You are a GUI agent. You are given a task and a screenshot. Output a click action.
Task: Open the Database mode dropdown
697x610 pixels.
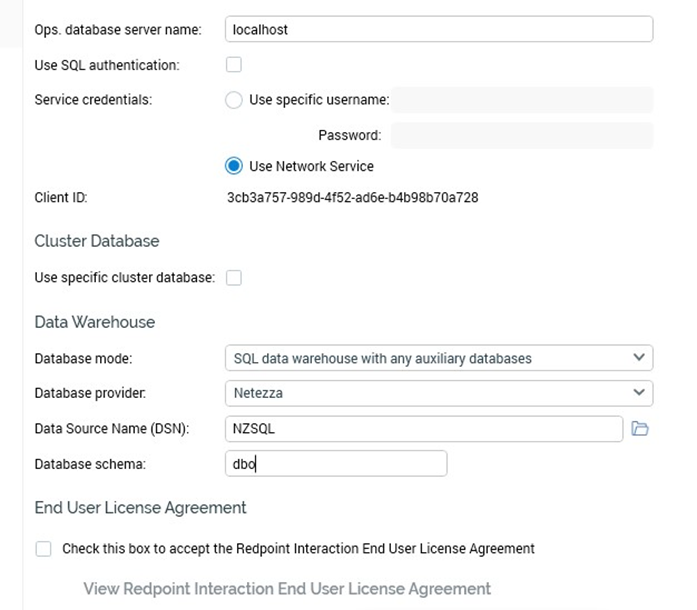coord(438,358)
